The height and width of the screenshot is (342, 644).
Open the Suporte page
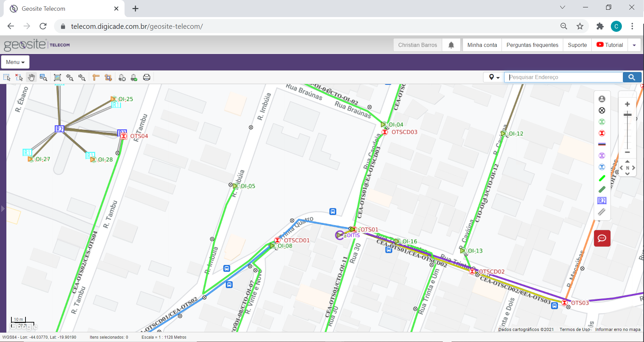pos(577,45)
